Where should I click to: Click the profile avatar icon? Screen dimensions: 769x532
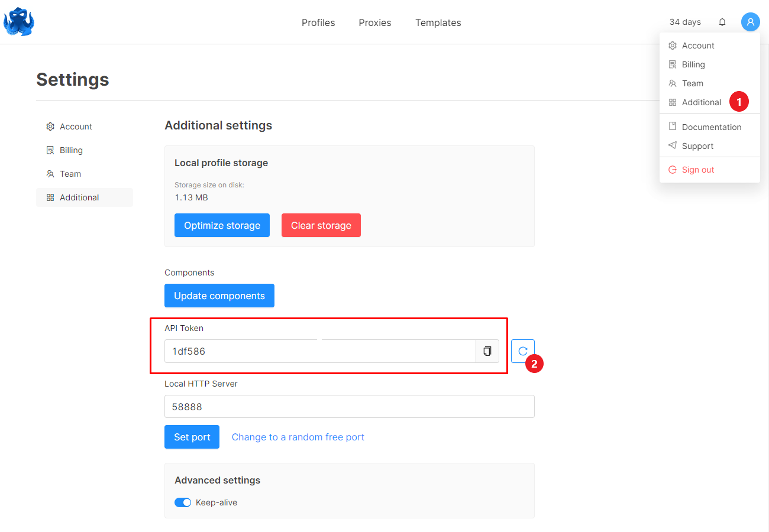(750, 21)
